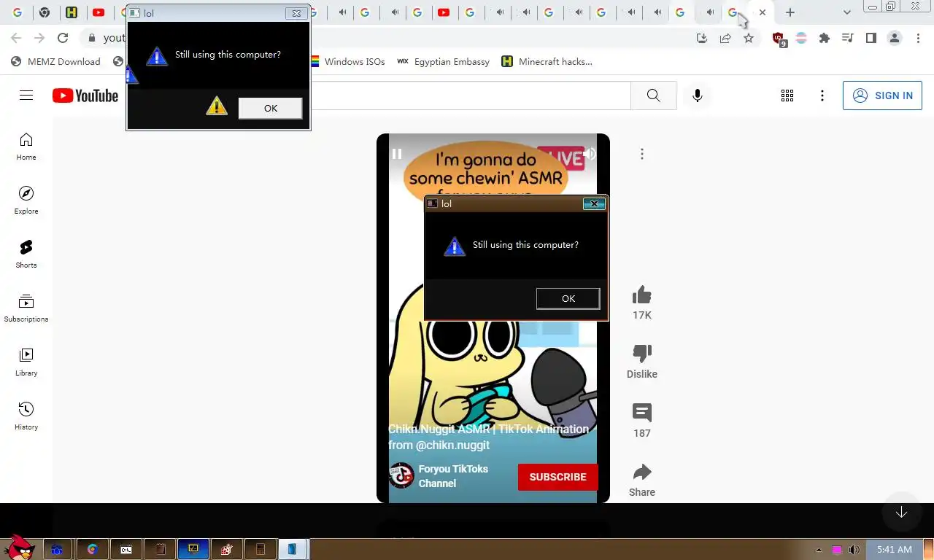
Task: Click the yellow warning triangle in the dialog
Action: (x=217, y=106)
